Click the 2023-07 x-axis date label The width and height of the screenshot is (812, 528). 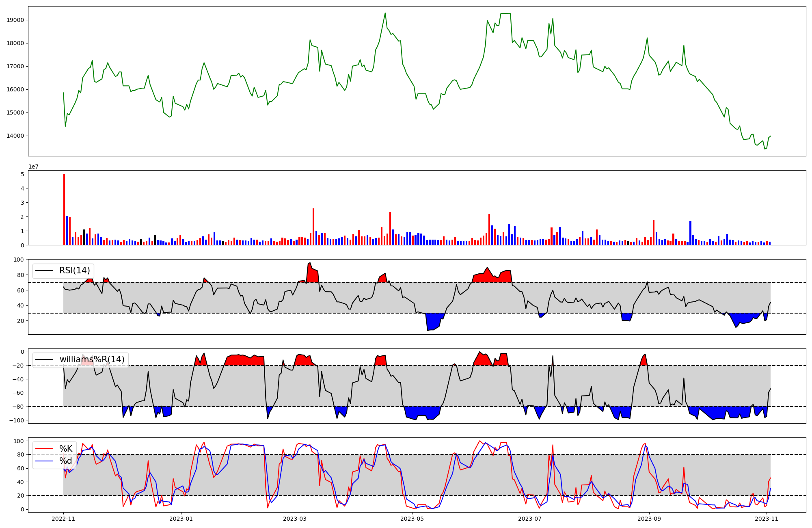[530, 519]
